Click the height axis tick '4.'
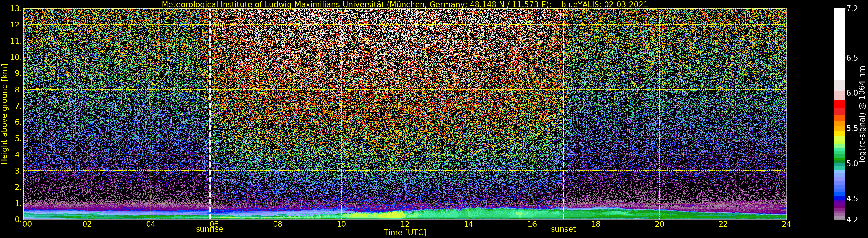The image size is (868, 238). [18, 155]
